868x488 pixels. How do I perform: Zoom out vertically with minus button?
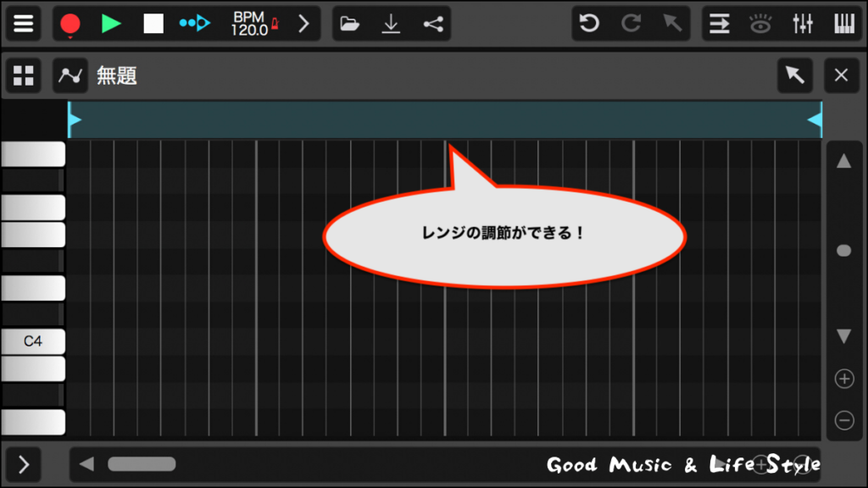[844, 420]
